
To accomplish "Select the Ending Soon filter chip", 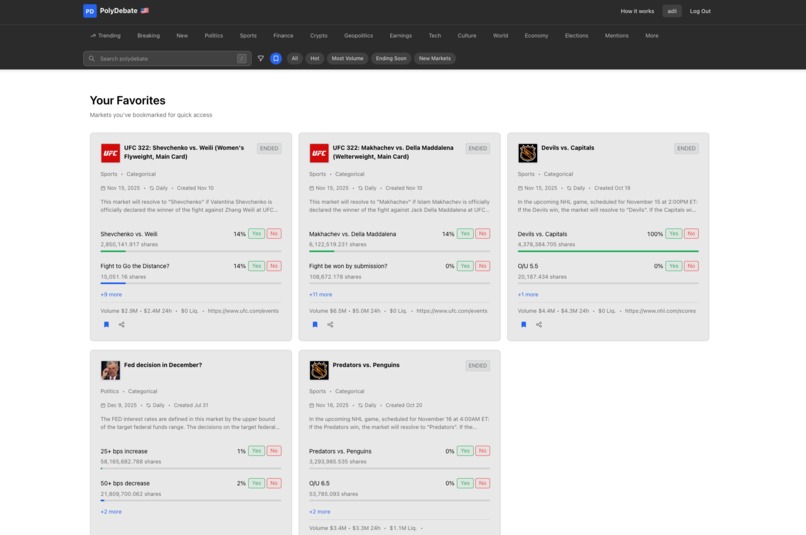I will click(391, 59).
